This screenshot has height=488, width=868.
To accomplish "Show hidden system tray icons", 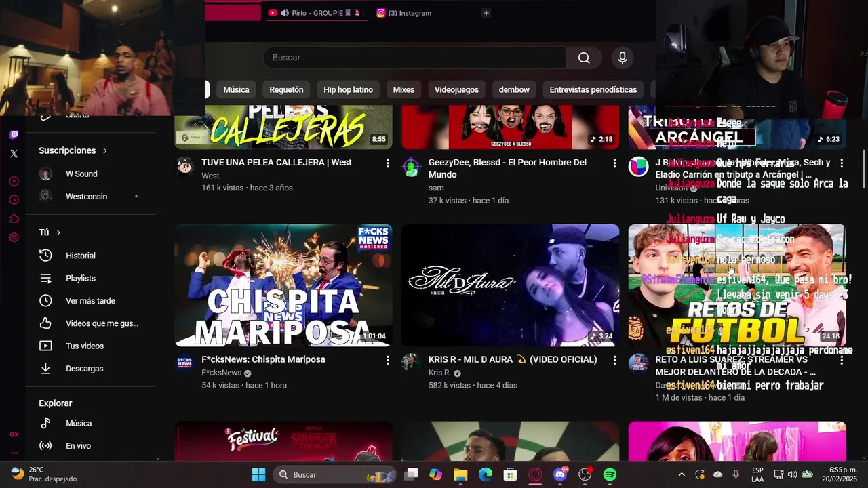I will click(682, 474).
